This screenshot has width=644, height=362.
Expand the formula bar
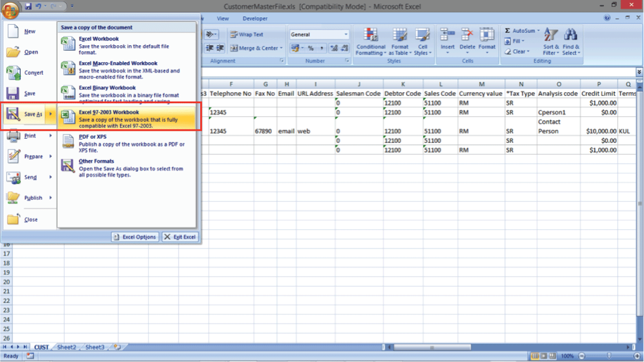point(639,72)
